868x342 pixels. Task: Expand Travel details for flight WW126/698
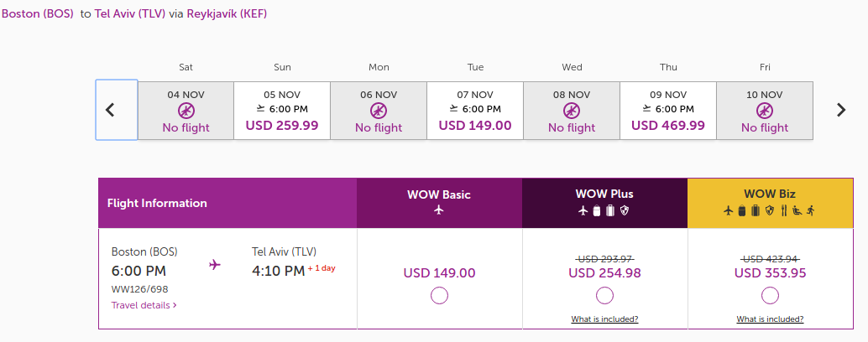point(144,305)
